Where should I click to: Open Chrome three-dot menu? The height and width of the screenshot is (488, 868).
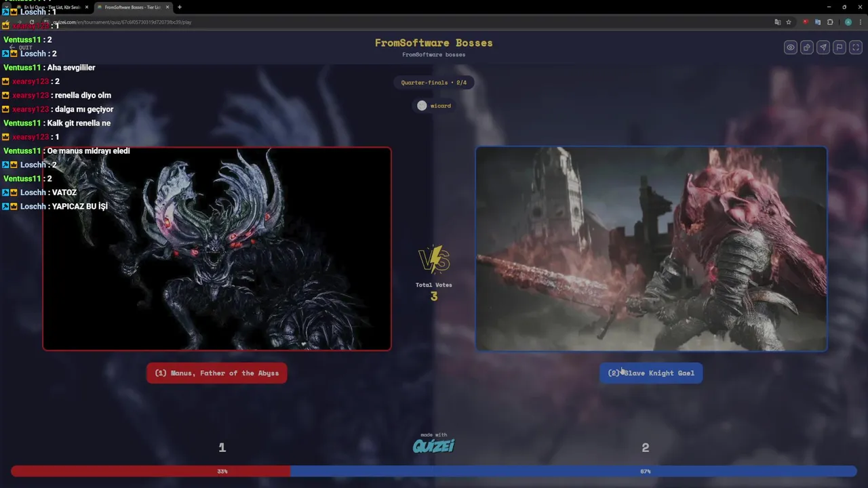[860, 22]
